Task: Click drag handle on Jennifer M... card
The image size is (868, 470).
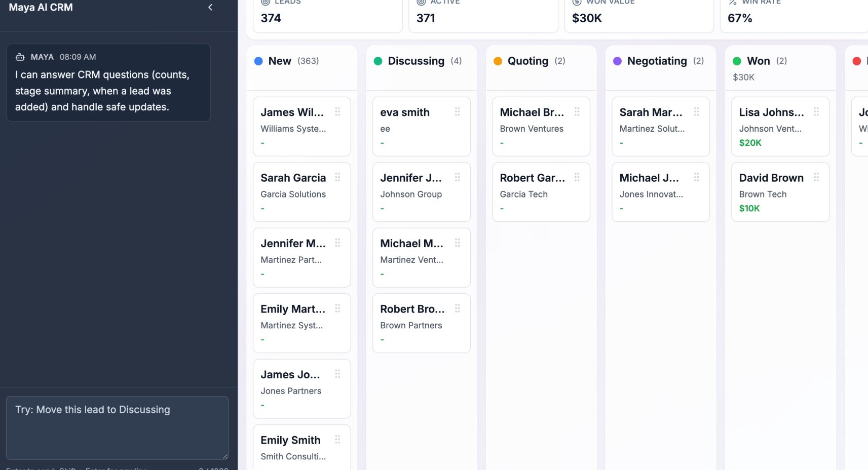Action: (x=337, y=243)
